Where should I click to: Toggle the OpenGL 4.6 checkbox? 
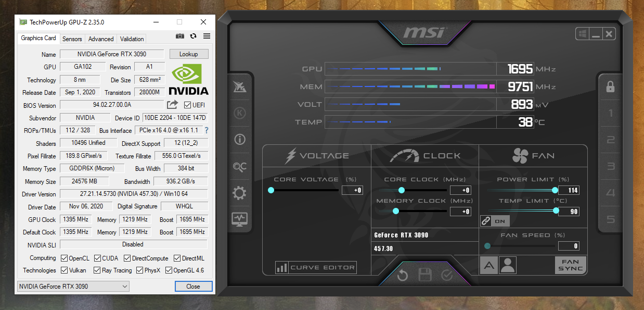(x=169, y=270)
